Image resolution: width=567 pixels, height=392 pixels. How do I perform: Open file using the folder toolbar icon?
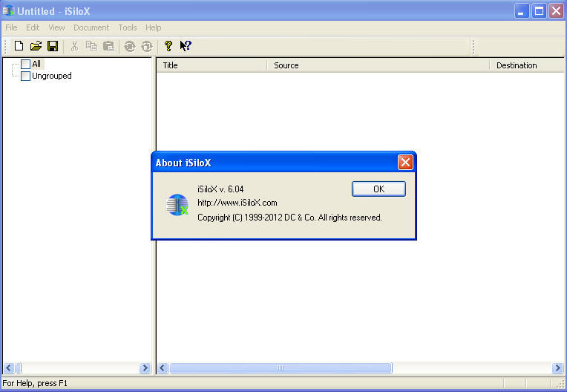pyautogui.click(x=36, y=46)
